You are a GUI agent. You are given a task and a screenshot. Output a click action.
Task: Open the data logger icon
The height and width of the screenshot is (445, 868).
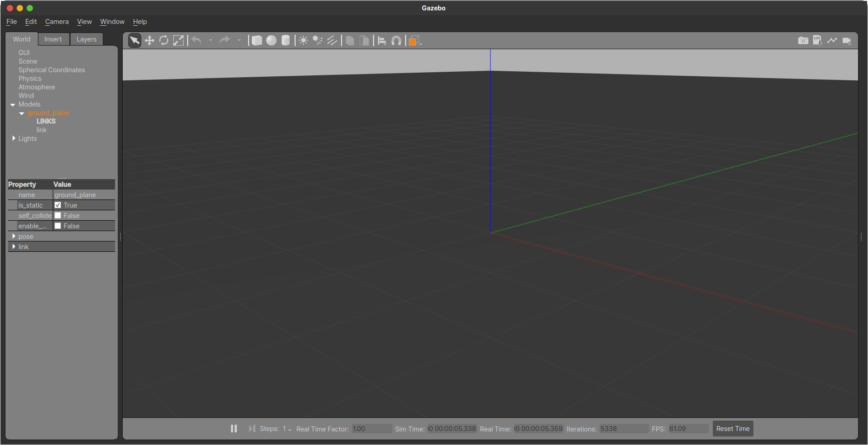pos(817,41)
